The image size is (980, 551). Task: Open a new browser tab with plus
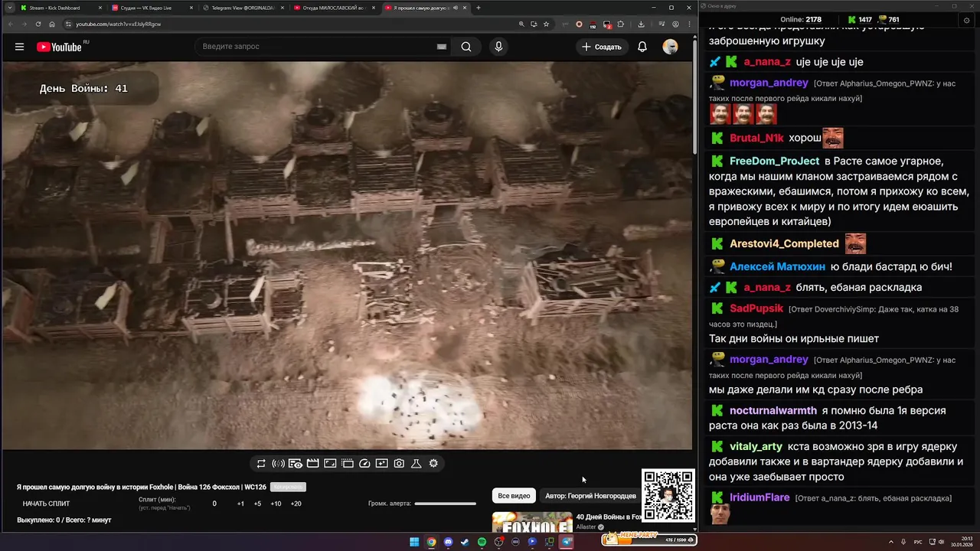[x=479, y=8]
